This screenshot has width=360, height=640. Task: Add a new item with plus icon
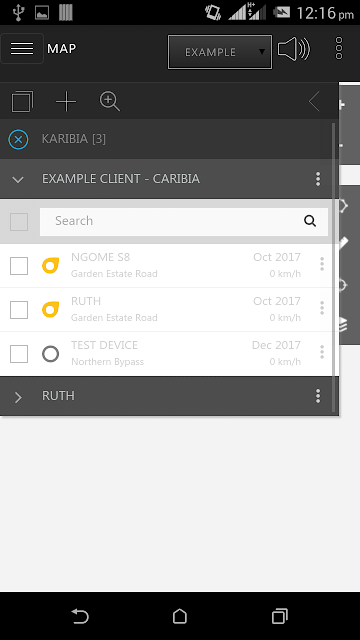(66, 101)
